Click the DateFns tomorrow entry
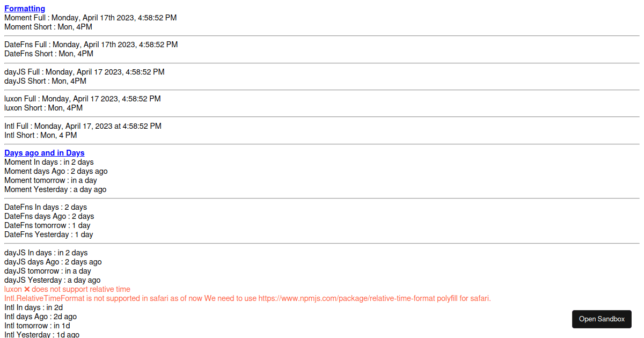644x338 pixels. pos(47,225)
